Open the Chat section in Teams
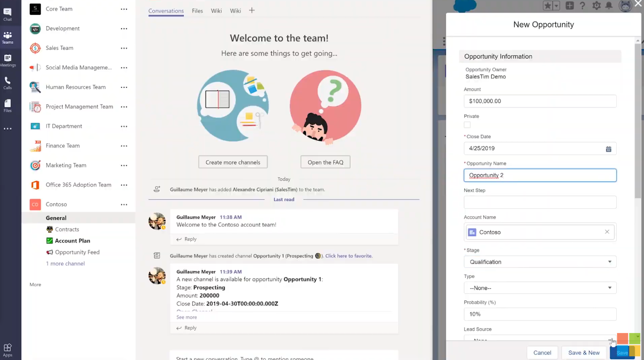644x360 pixels. point(7,14)
